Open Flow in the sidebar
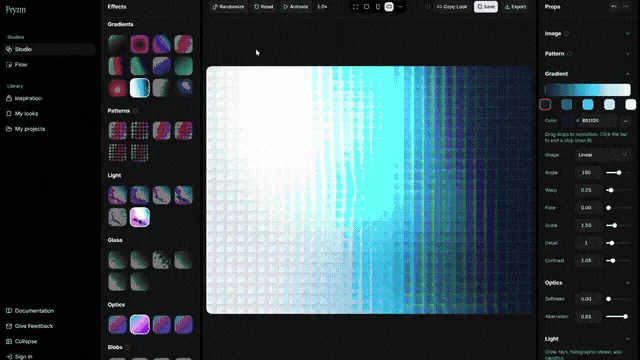 [x=49, y=64]
